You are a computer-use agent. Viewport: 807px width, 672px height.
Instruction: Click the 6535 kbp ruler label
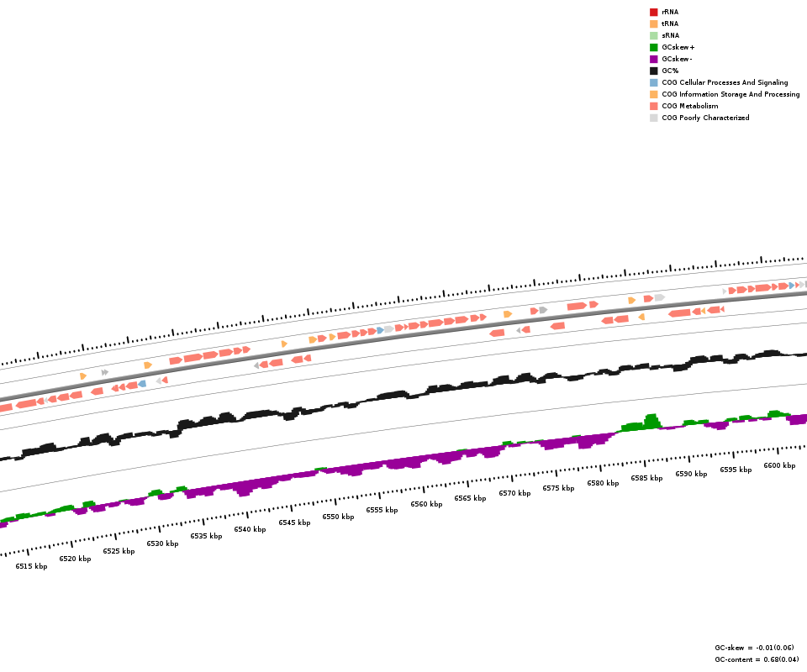tap(206, 536)
